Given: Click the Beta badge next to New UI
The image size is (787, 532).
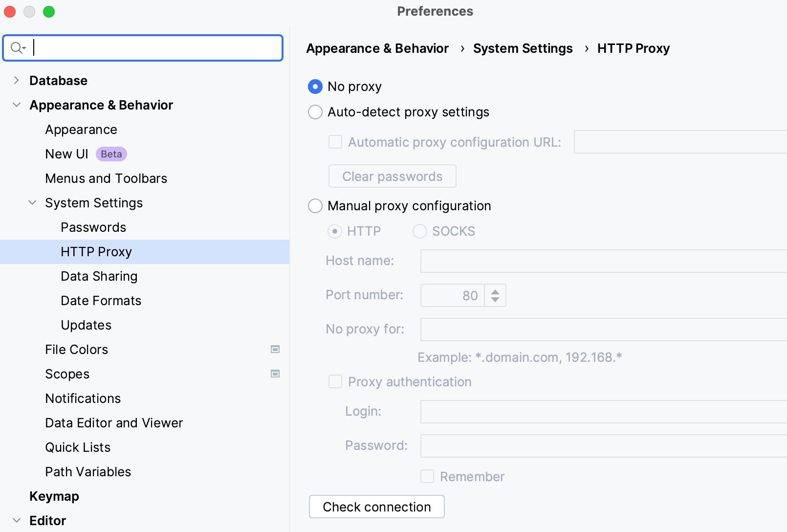Looking at the screenshot, I should pyautogui.click(x=111, y=154).
